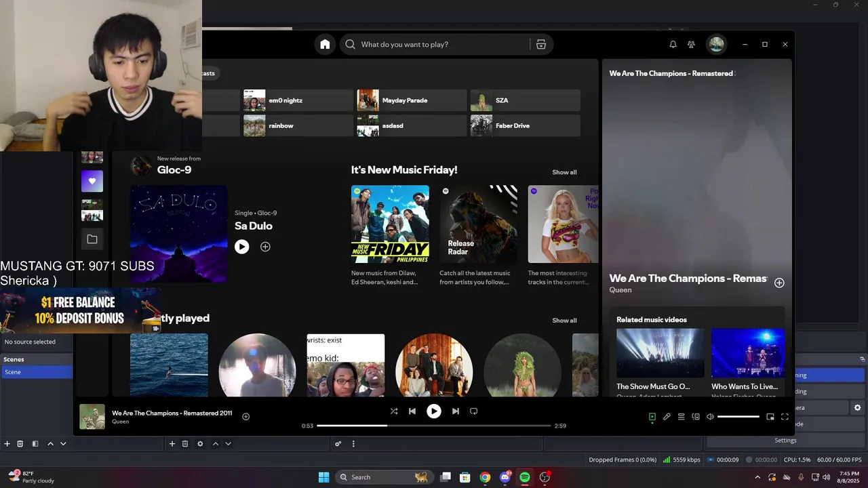868x488 pixels.
Task: Open OBS audio mixer advanced properties
Action: (338, 444)
